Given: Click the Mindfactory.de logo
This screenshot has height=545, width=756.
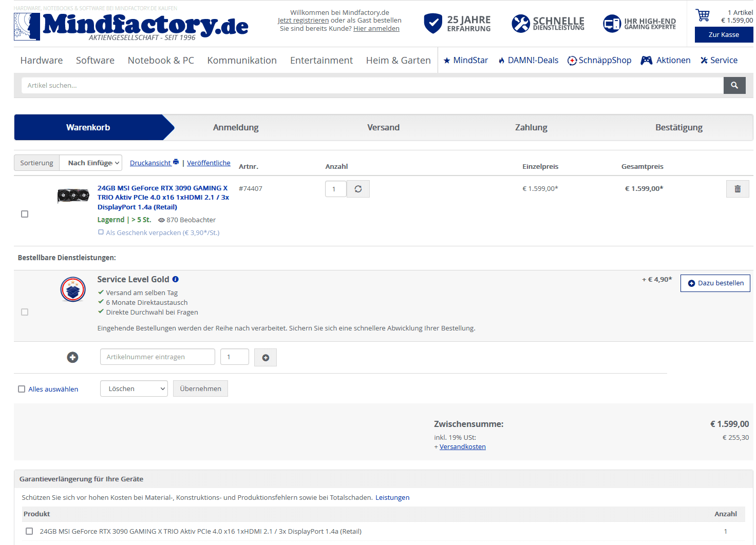Looking at the screenshot, I should pos(131,26).
